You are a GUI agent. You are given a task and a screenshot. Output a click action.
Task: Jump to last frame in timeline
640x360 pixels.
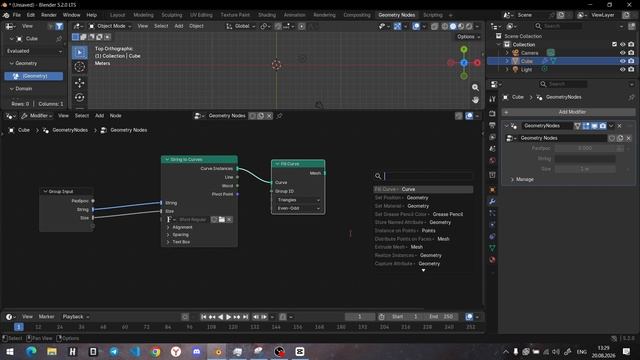point(245,317)
